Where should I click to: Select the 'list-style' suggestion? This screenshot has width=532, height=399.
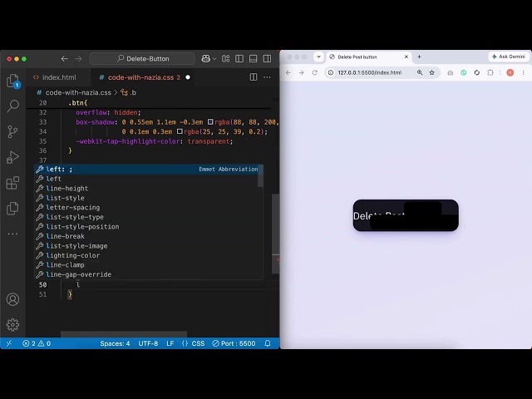pyautogui.click(x=149, y=198)
